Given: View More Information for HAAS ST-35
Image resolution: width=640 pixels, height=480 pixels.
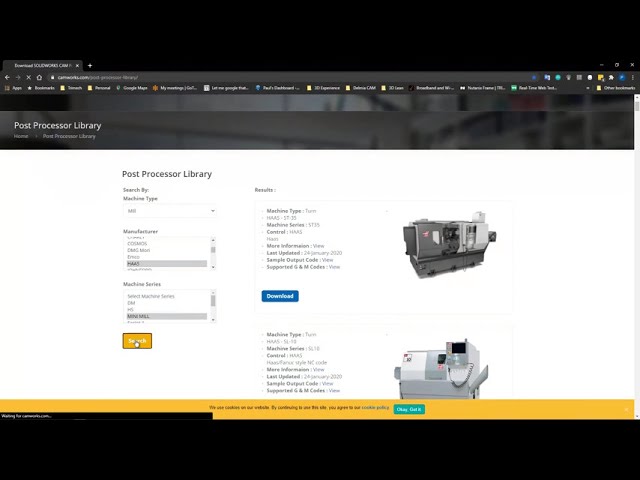Looking at the screenshot, I should pos(318,246).
